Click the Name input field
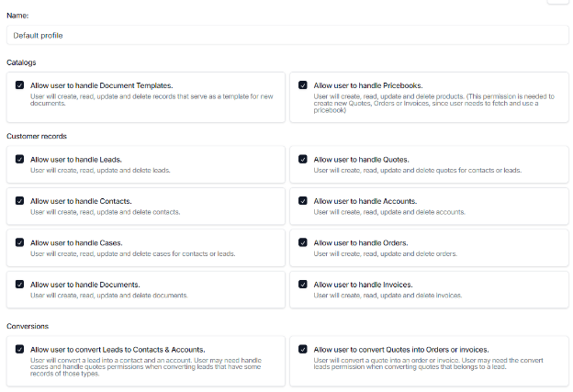 click(x=286, y=35)
